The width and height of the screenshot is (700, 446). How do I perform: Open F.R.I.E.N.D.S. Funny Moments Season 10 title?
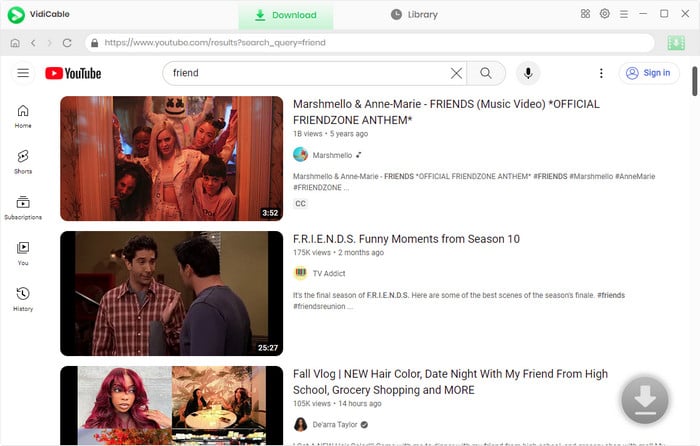click(x=406, y=239)
